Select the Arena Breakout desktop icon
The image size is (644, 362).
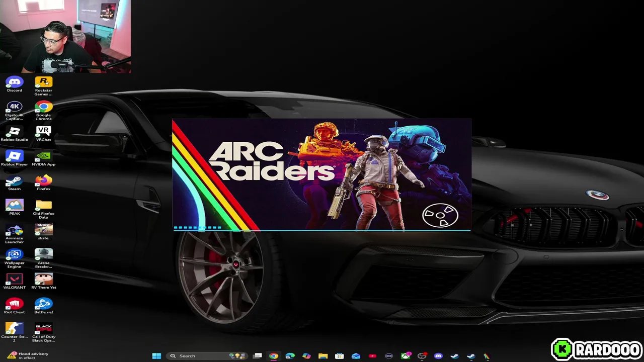[x=43, y=259]
